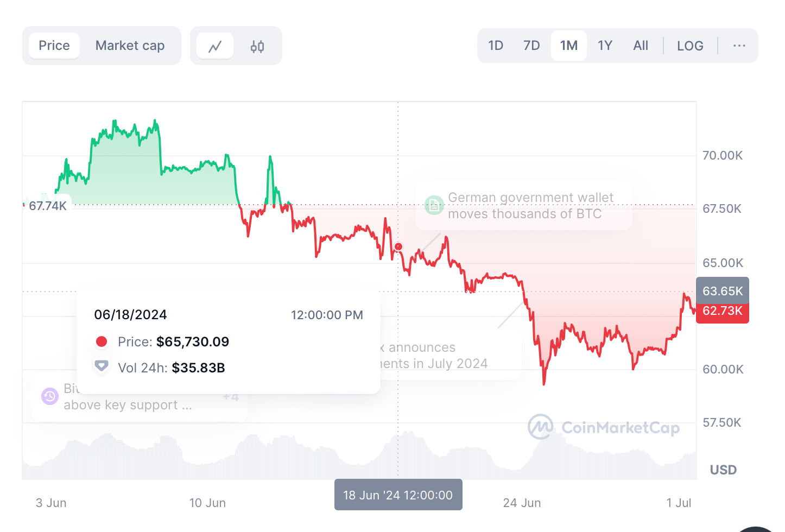Switch to the 1Y timeframe
This screenshot has width=785, height=532.
coord(605,46)
